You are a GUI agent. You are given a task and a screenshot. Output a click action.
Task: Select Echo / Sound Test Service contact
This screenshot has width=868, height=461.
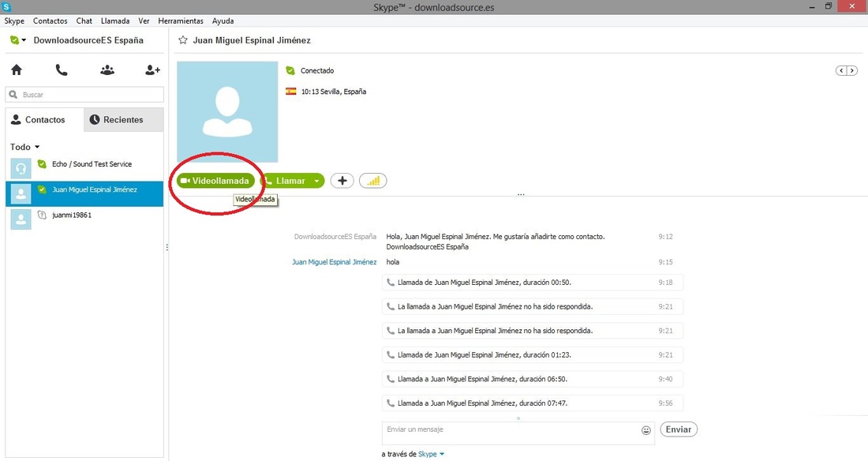coord(84,168)
